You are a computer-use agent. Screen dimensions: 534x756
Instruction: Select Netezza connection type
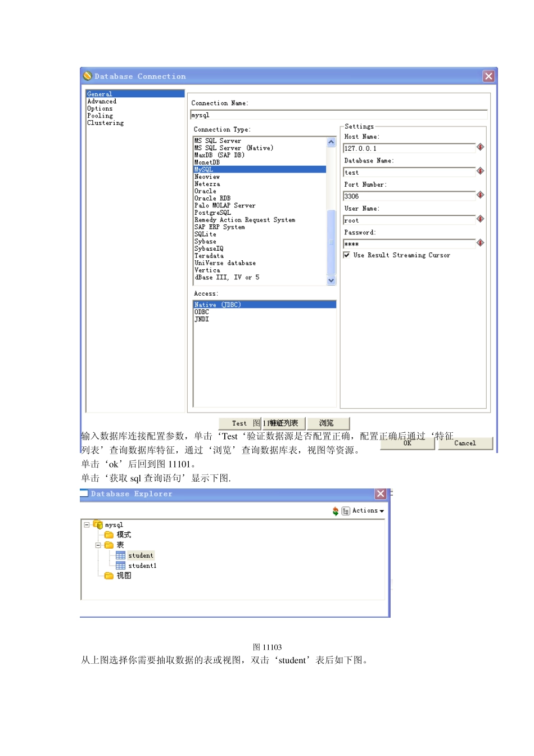click(207, 184)
